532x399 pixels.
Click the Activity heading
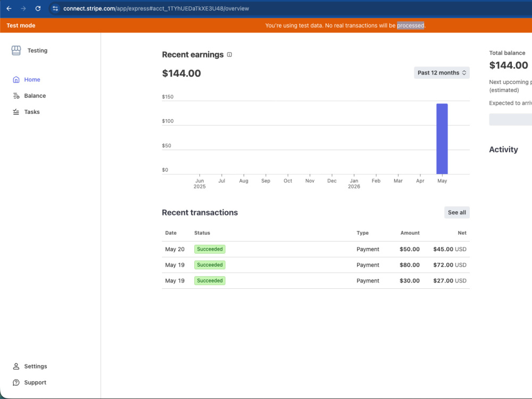pos(503,149)
